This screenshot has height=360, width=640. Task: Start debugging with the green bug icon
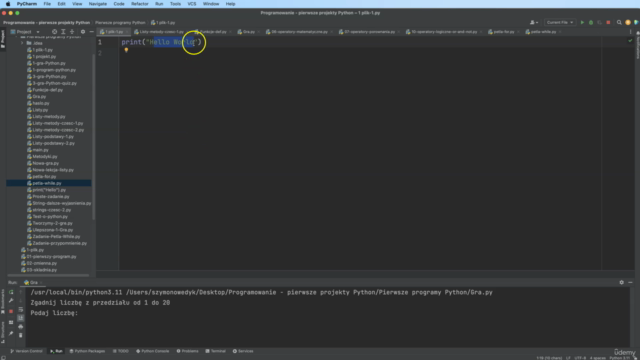click(x=591, y=22)
